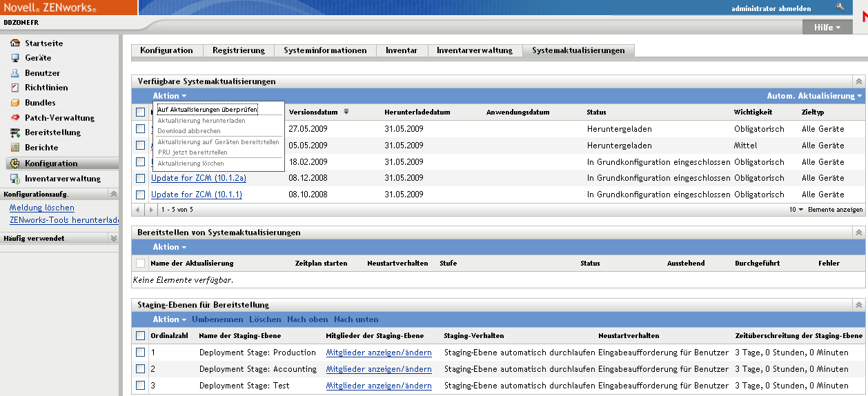The image size is (868, 396).
Task: Expand the Hilfe menu
Action: click(827, 28)
